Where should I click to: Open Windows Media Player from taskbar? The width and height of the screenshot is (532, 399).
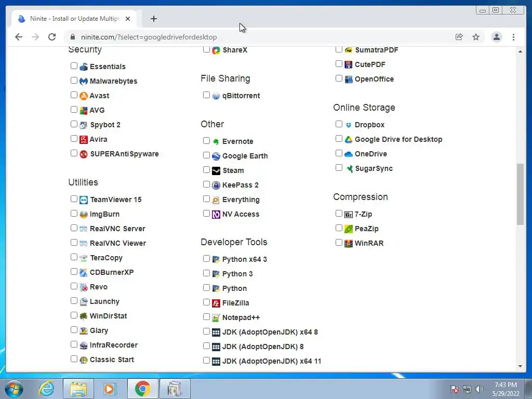(x=110, y=389)
